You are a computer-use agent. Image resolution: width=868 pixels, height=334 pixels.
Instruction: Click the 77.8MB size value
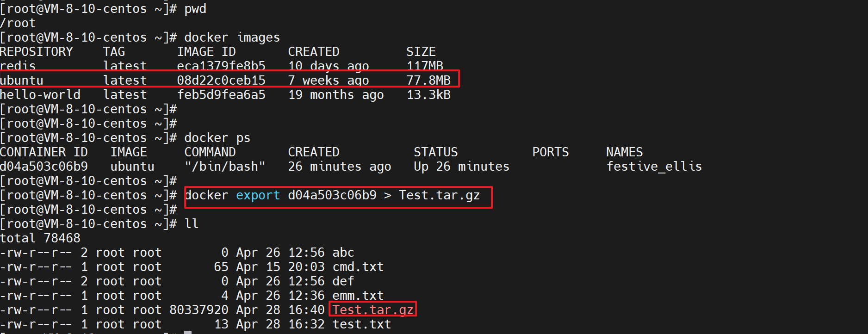pos(428,80)
